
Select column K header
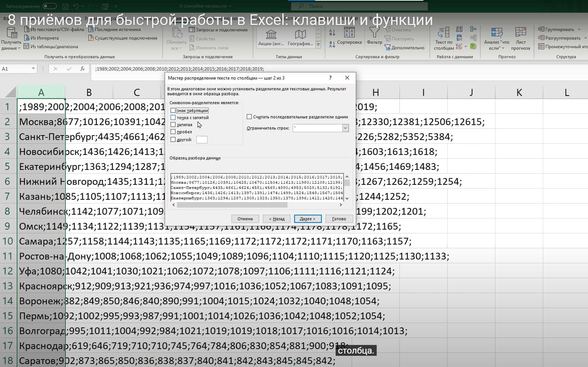coord(519,93)
